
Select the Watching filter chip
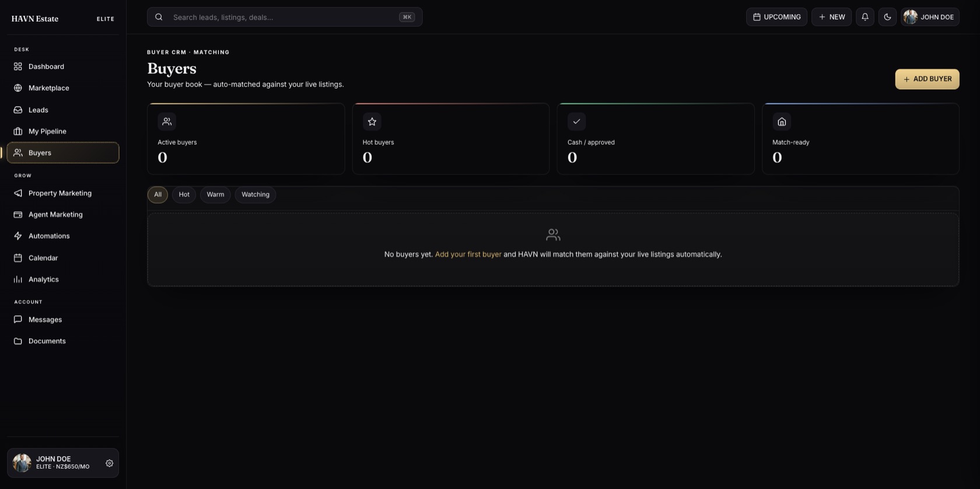(x=256, y=195)
